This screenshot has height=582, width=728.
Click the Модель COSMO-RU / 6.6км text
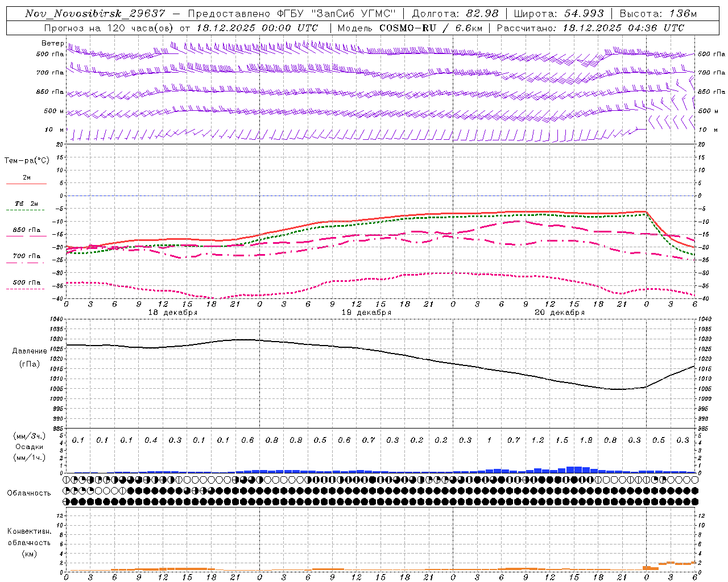click(x=409, y=28)
